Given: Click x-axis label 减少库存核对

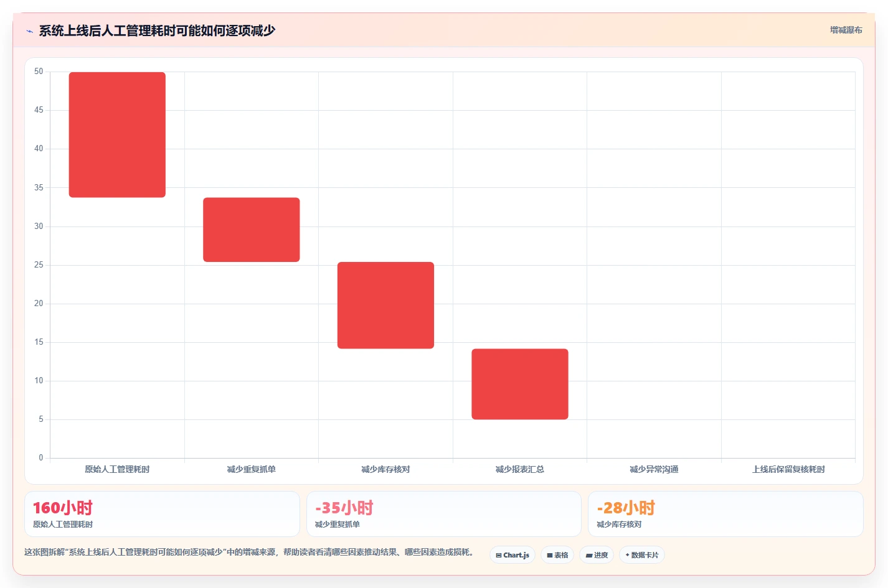Looking at the screenshot, I should (385, 469).
